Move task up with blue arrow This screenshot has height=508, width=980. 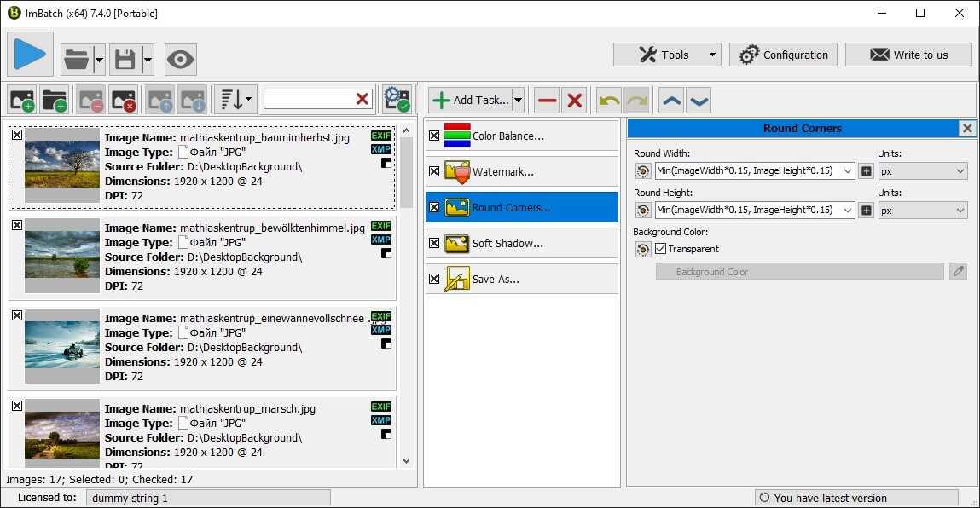pyautogui.click(x=672, y=101)
